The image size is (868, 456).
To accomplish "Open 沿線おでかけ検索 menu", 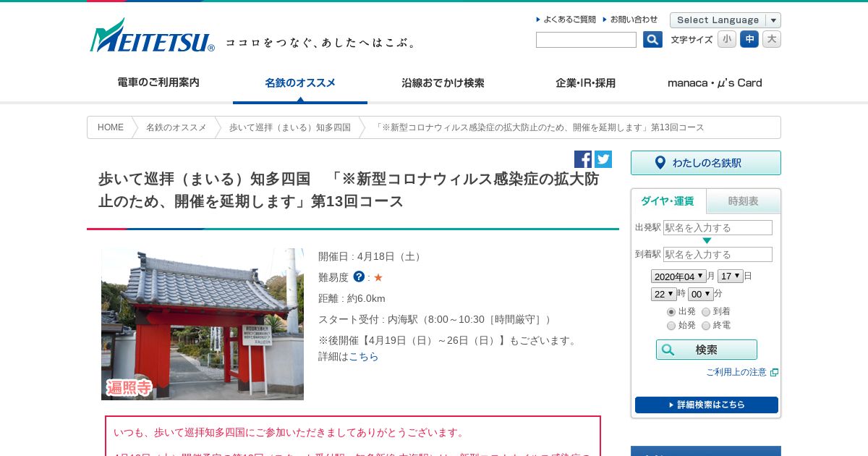I will [x=443, y=83].
